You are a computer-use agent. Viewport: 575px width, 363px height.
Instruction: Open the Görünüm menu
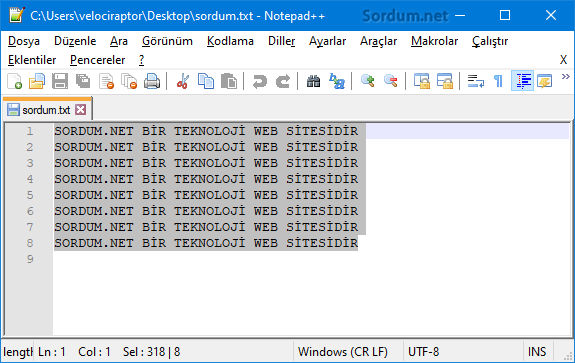click(167, 41)
